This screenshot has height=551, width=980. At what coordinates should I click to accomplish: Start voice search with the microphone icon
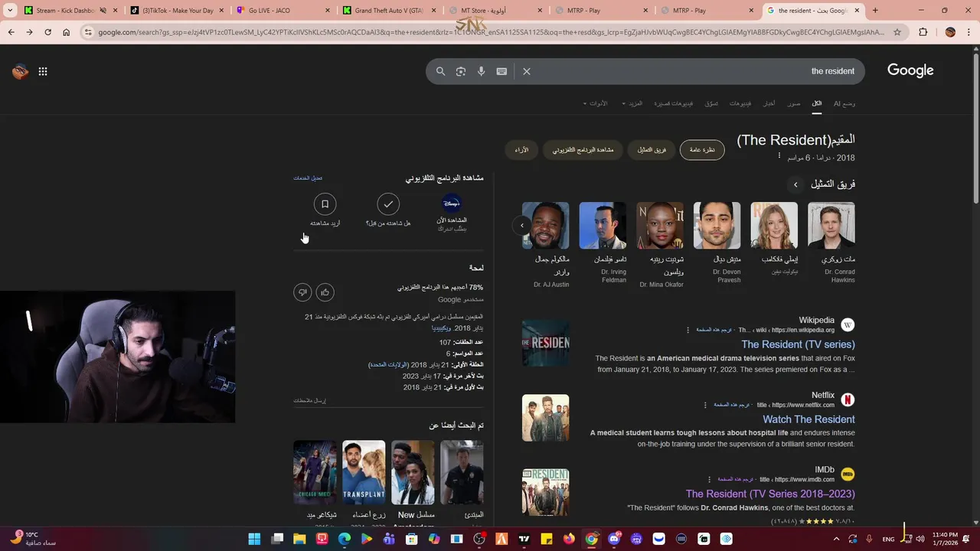481,71
